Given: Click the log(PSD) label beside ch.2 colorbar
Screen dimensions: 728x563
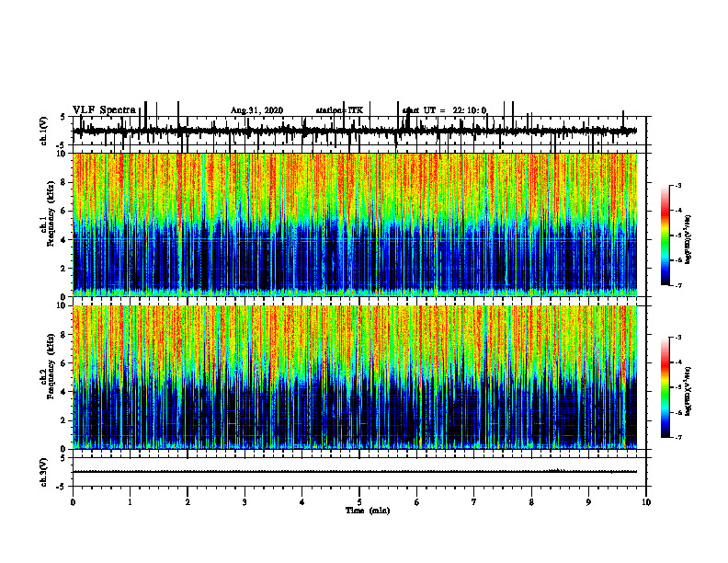Looking at the screenshot, I should coord(688,391).
